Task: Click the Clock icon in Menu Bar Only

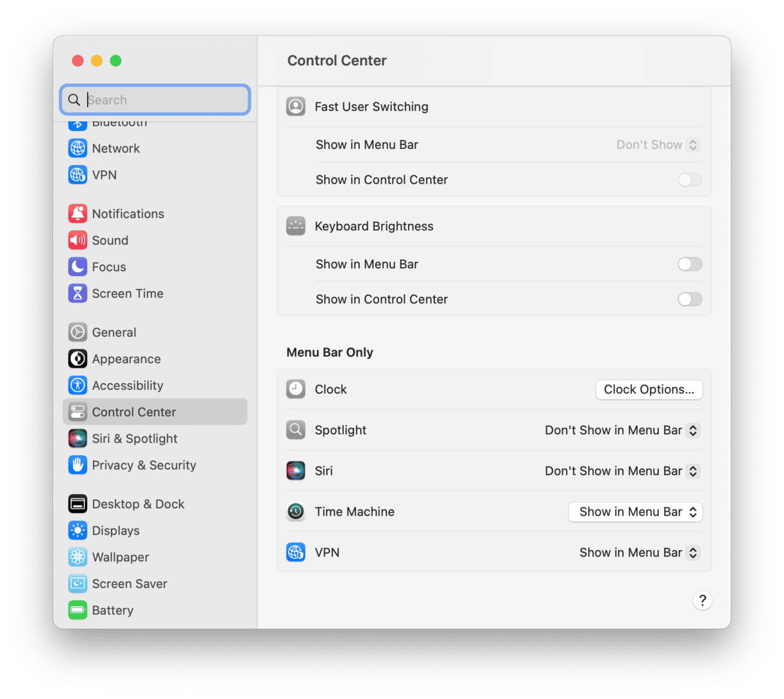Action: point(296,389)
